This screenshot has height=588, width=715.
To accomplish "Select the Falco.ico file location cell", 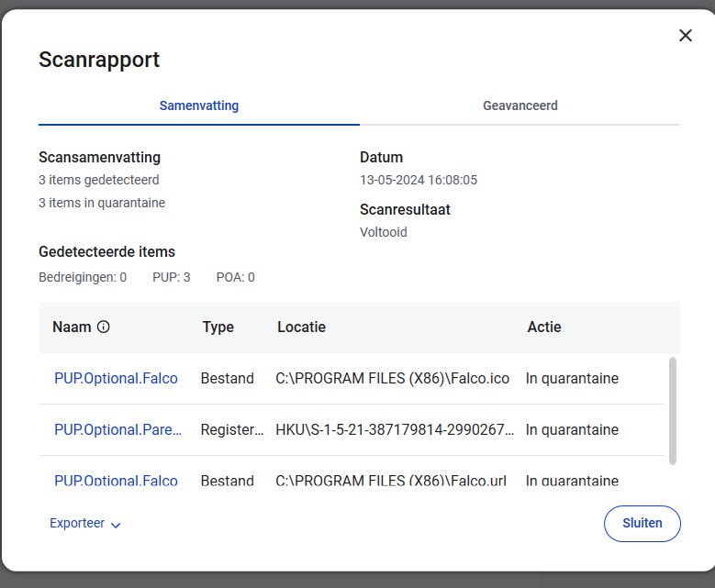I will pos(392,378).
